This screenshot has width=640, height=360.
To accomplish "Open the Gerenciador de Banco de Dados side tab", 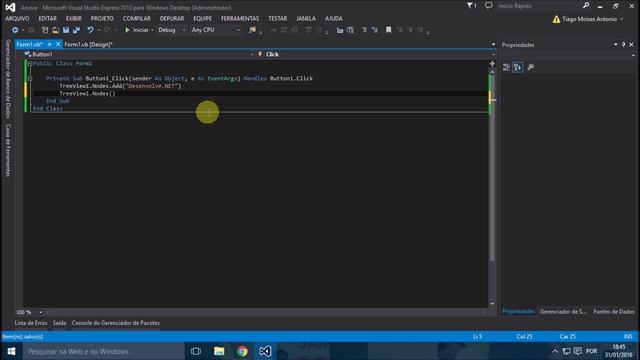I will pyautogui.click(x=7, y=79).
